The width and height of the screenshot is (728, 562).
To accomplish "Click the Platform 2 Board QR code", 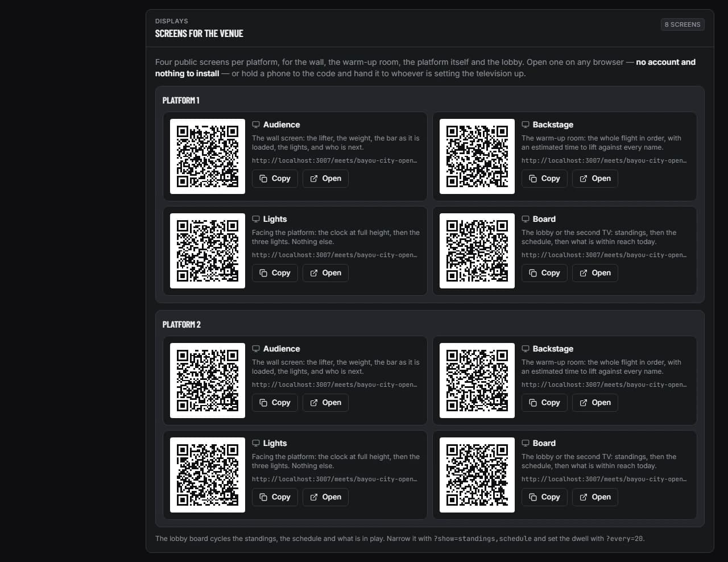I will coord(477,475).
